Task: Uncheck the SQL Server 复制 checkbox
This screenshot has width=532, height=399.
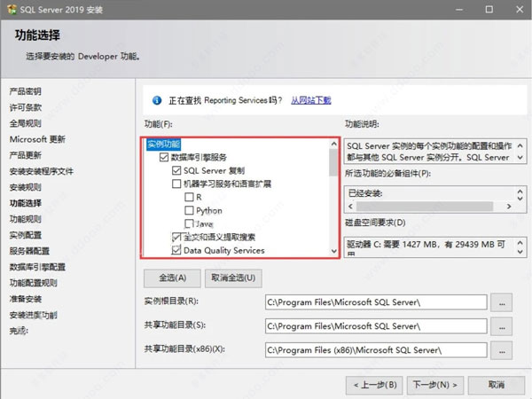Action: (x=176, y=170)
